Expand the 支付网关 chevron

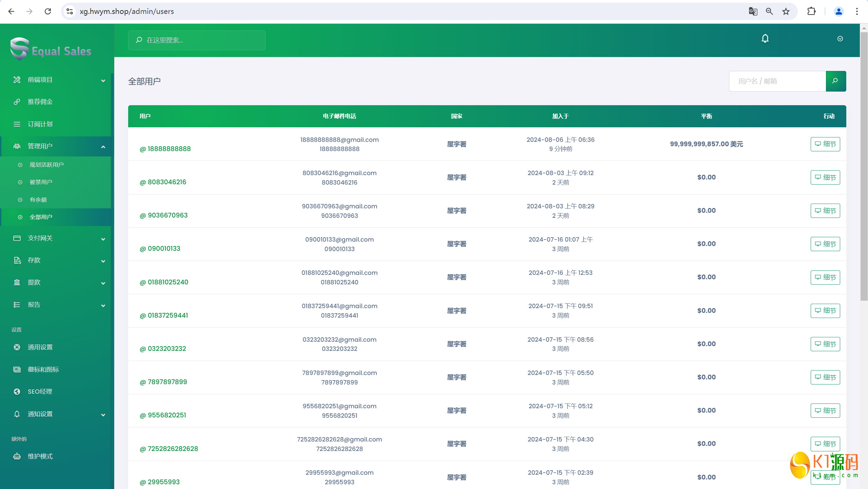[103, 239]
